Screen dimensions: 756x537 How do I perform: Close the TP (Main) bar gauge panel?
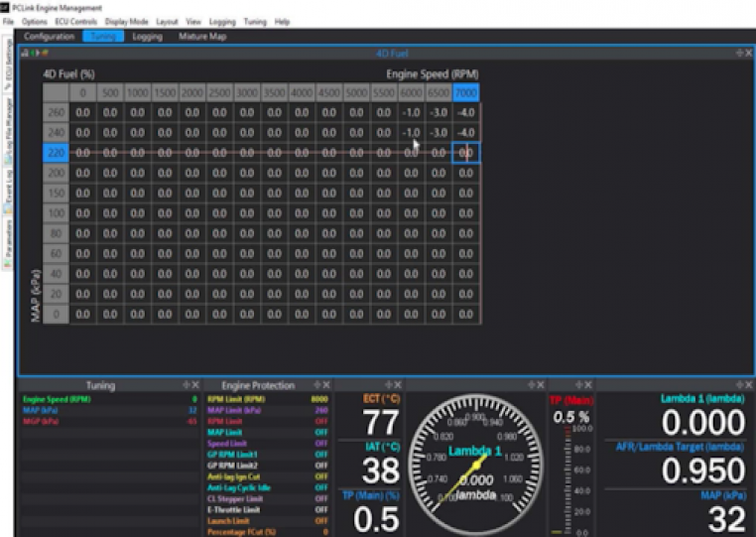588,384
